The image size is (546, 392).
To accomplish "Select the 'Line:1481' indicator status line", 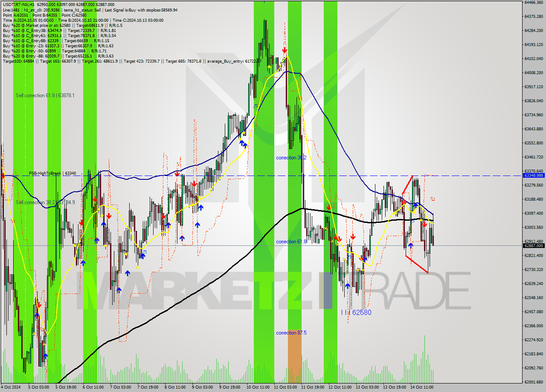I will click(x=90, y=10).
